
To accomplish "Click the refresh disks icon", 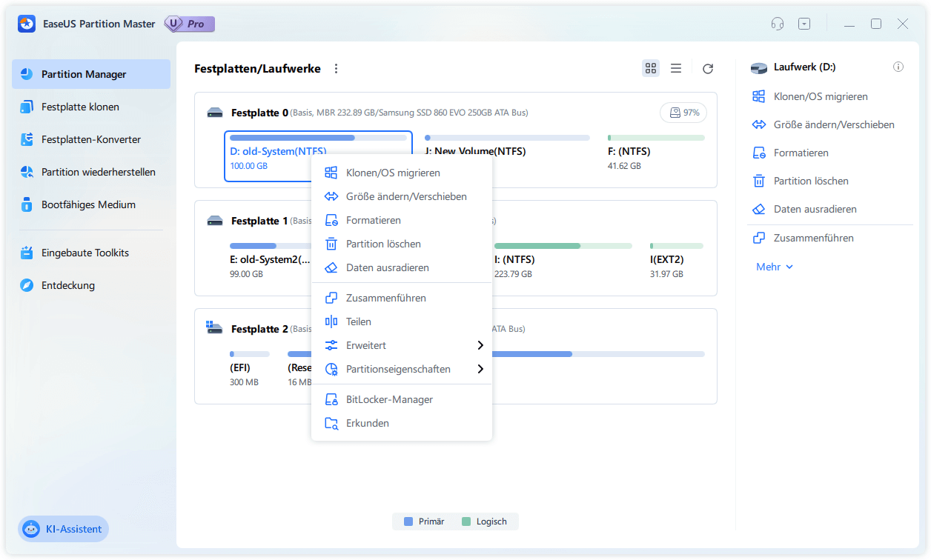I will 708,69.
